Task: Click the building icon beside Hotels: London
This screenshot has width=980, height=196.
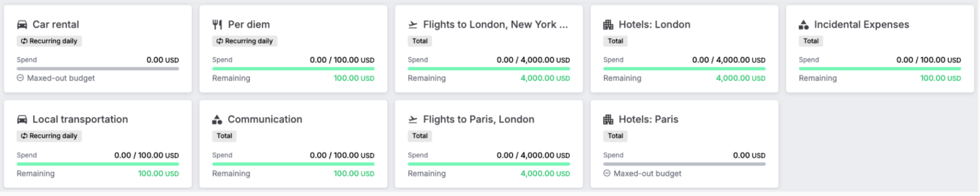Action: click(608, 24)
